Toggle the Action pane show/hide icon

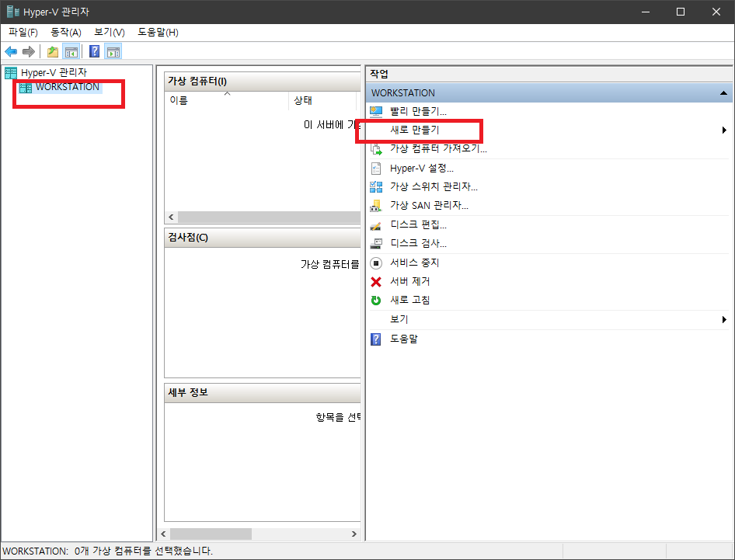(x=113, y=51)
